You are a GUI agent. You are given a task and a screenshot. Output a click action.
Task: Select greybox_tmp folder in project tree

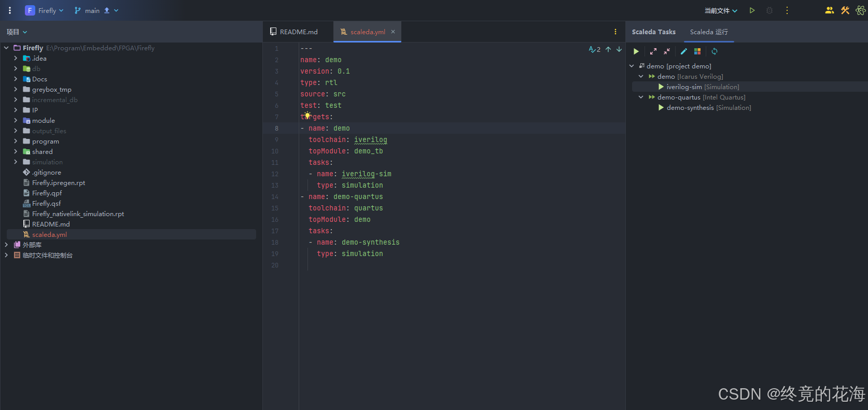click(52, 89)
